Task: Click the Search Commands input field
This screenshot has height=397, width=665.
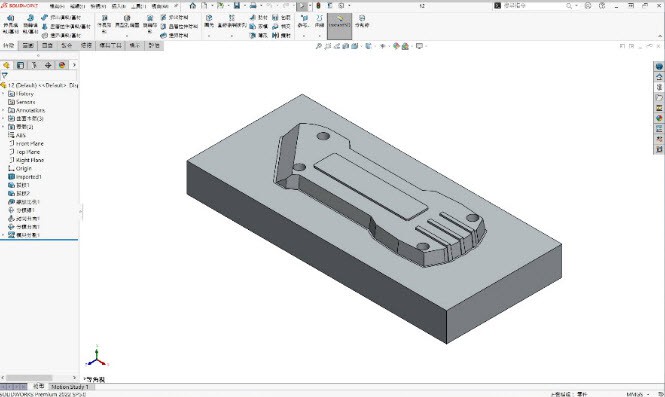Action: pyautogui.click(x=534, y=6)
